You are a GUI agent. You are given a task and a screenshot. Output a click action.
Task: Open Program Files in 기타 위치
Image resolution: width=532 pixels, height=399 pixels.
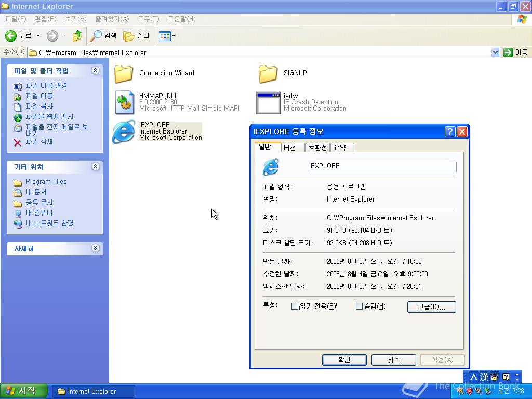point(46,181)
